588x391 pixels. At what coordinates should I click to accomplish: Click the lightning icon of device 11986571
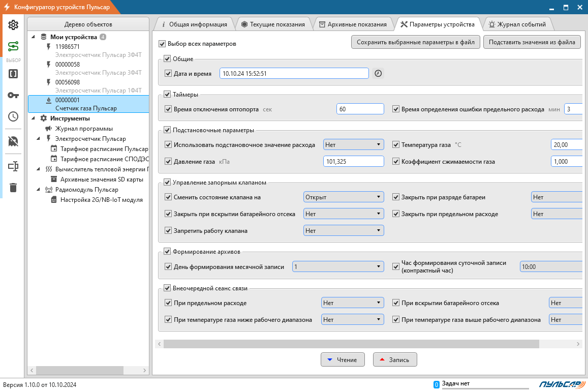(48, 47)
